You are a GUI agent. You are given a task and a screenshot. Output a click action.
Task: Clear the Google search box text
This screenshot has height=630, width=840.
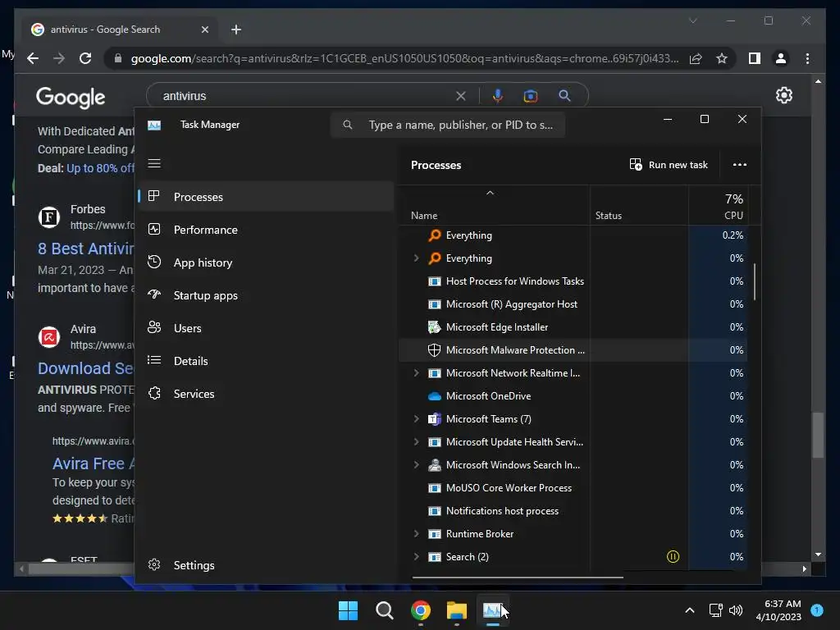[461, 96]
